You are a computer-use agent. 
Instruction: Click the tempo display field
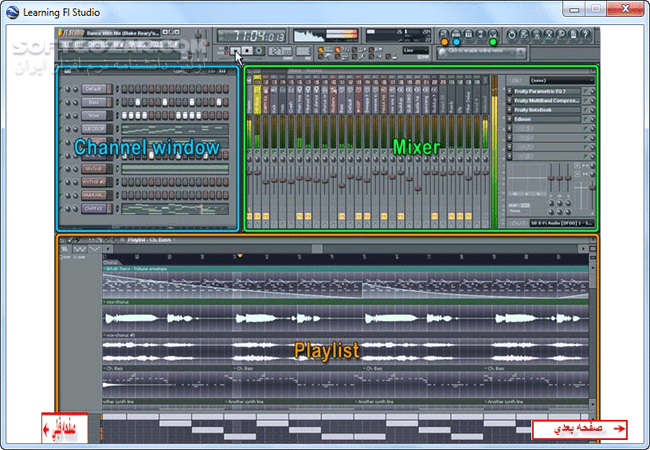click(281, 51)
